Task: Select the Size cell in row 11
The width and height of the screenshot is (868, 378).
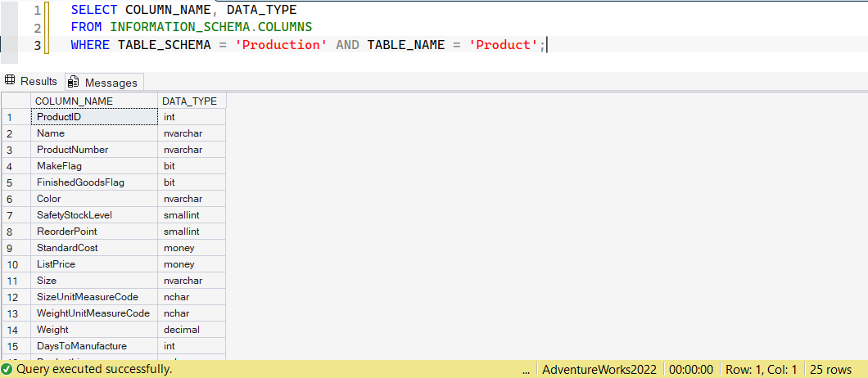Action: point(94,281)
